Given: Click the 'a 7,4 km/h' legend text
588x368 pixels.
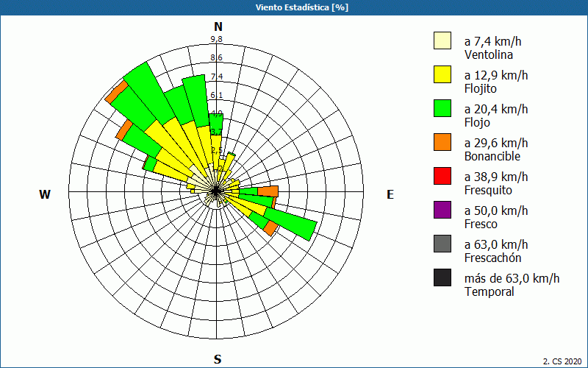Looking at the screenshot, I should coord(492,41).
